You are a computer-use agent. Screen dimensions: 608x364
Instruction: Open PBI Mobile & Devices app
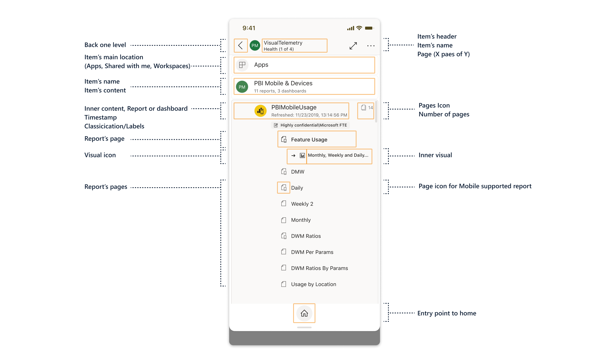pos(304,87)
